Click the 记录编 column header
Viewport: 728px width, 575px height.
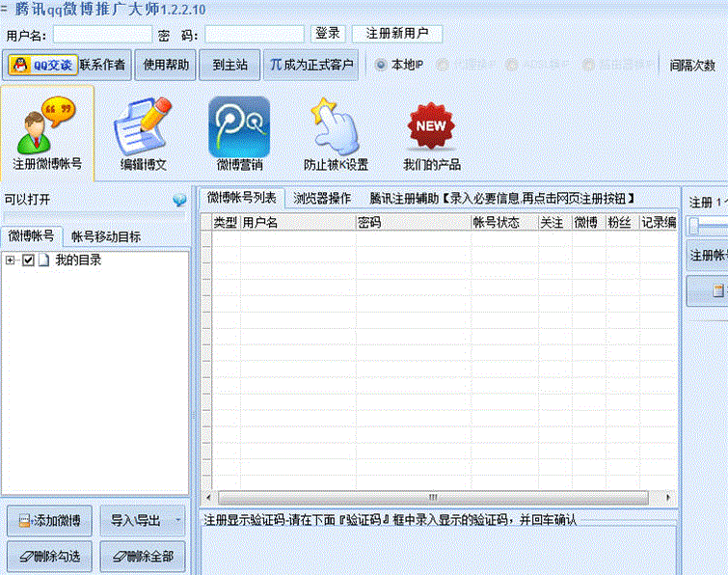point(658,223)
